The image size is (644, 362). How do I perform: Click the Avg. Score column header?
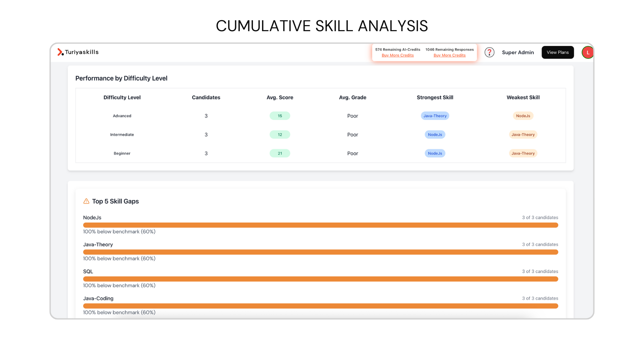click(280, 97)
